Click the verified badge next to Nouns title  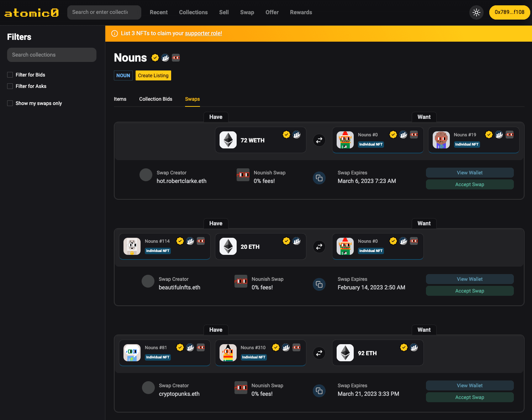point(155,58)
